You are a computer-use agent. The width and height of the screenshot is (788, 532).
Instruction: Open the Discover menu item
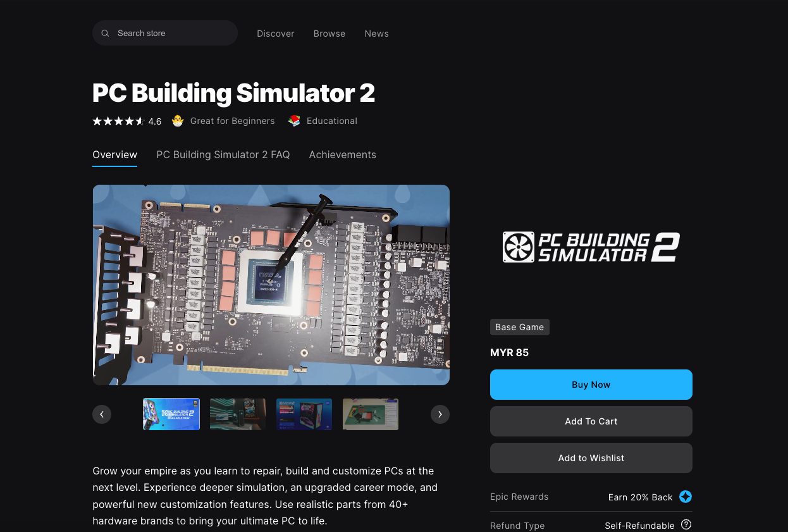pos(276,34)
